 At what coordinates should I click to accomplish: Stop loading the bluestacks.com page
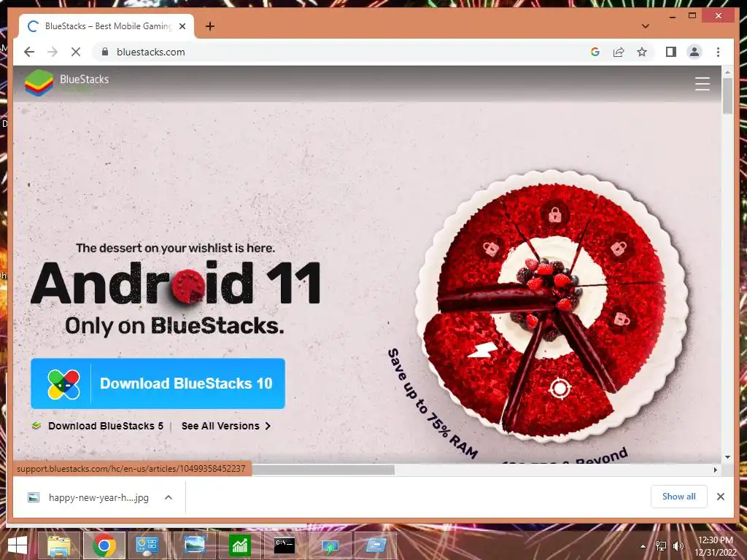coord(76,52)
